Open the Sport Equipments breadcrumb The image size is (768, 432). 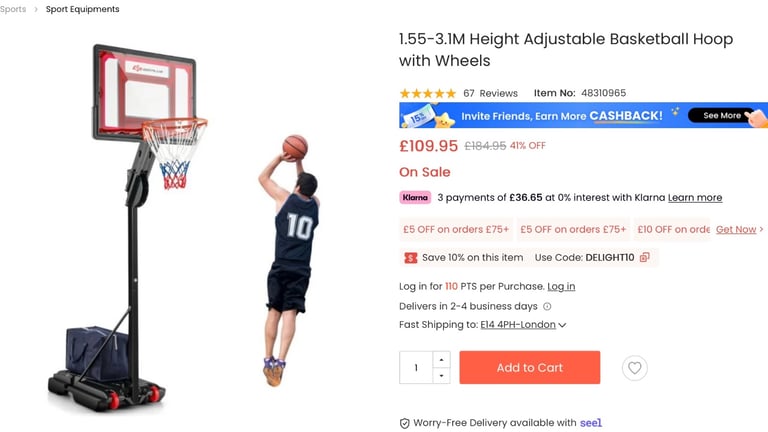point(82,9)
